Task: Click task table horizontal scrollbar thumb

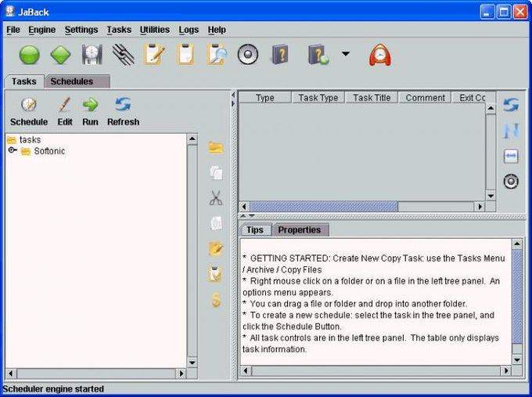Action: (x=324, y=206)
